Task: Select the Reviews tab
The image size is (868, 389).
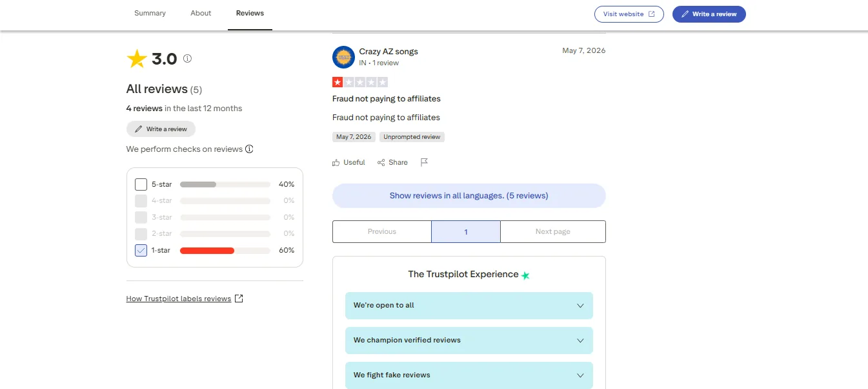Action: (x=250, y=14)
